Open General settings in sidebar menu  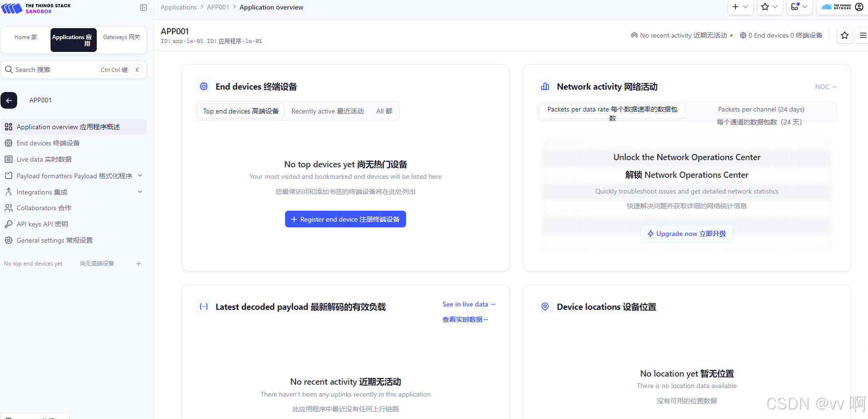pos(74,240)
